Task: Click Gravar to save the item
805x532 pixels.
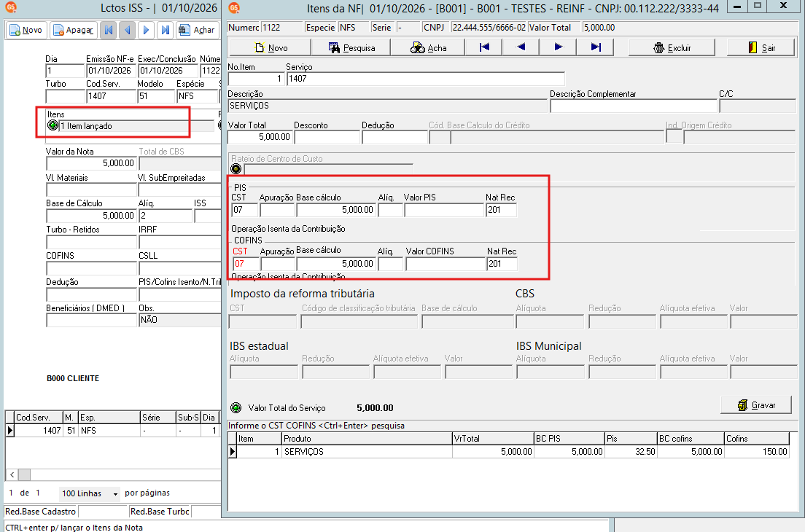Action: pyautogui.click(x=756, y=405)
